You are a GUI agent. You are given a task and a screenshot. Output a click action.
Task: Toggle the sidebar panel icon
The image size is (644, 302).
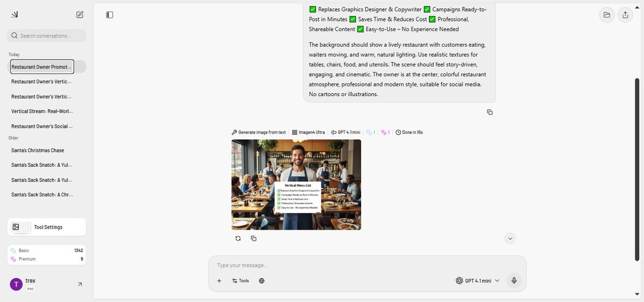click(109, 15)
